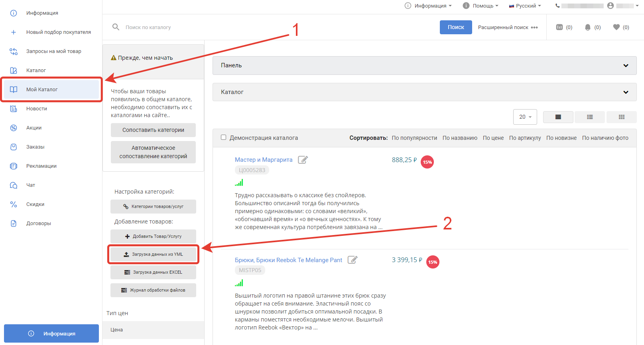
Task: Enable Демонстрация каталога checkbox
Action: pos(223,137)
